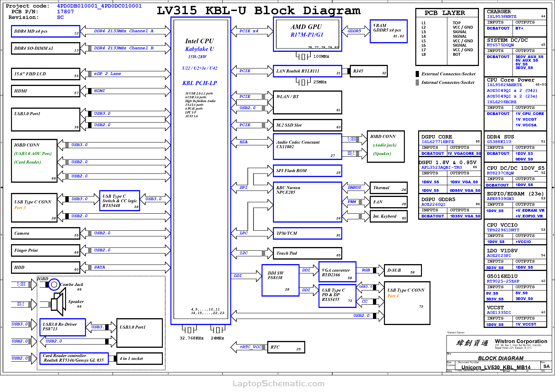This screenshot has height=392, width=555.
Task: Click the Camera block
Action: [x=45, y=233]
